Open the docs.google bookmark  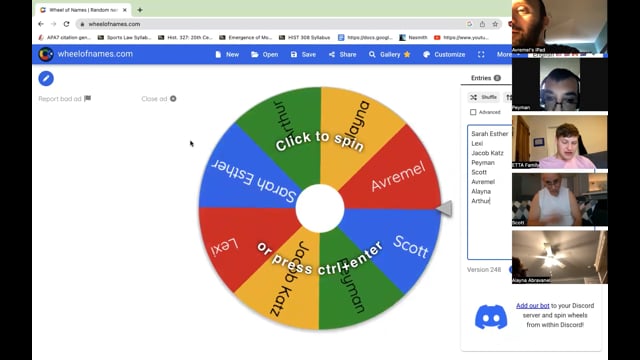point(365,38)
